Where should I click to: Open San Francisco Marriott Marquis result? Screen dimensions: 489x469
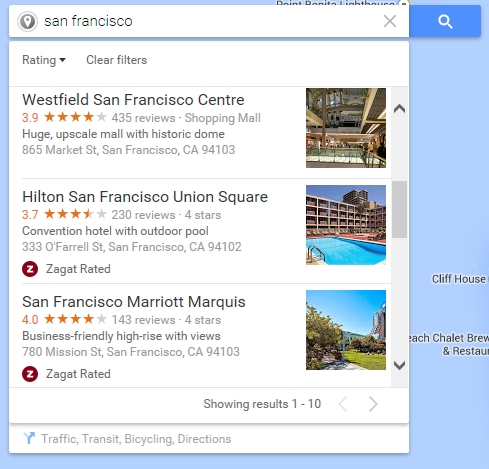[x=134, y=302]
